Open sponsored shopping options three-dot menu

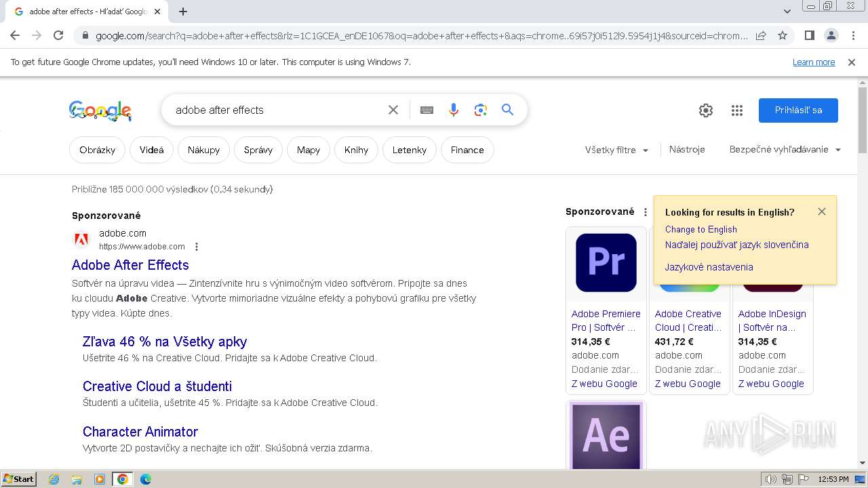646,212
